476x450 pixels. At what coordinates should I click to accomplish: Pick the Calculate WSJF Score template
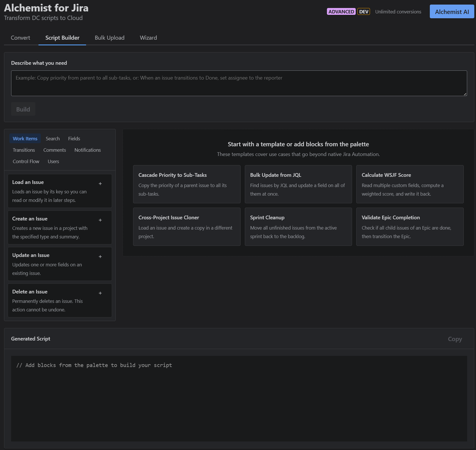click(410, 184)
